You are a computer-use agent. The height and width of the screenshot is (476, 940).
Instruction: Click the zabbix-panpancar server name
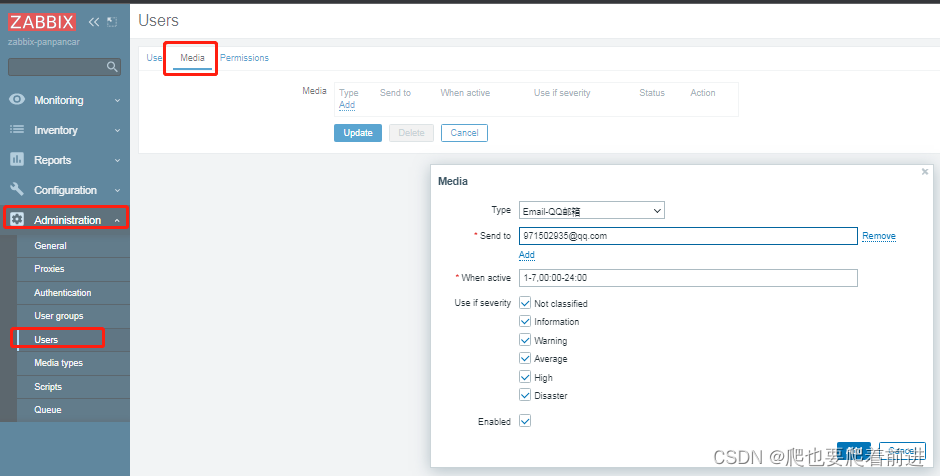tap(44, 43)
